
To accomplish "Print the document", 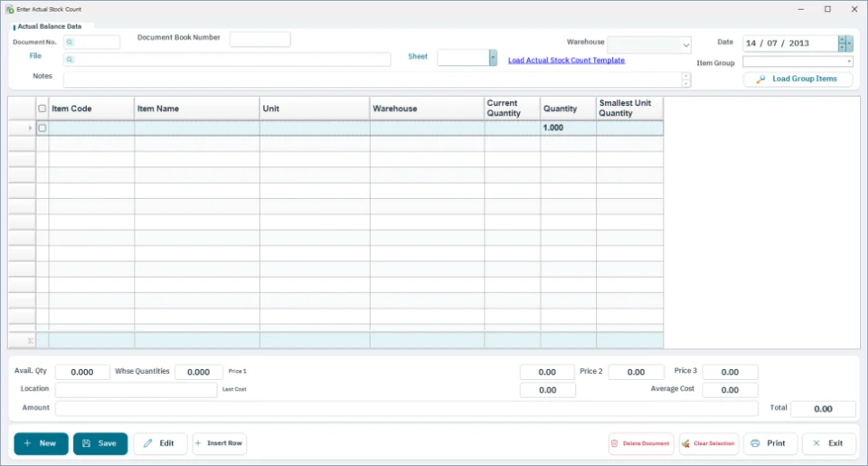I will tap(770, 443).
